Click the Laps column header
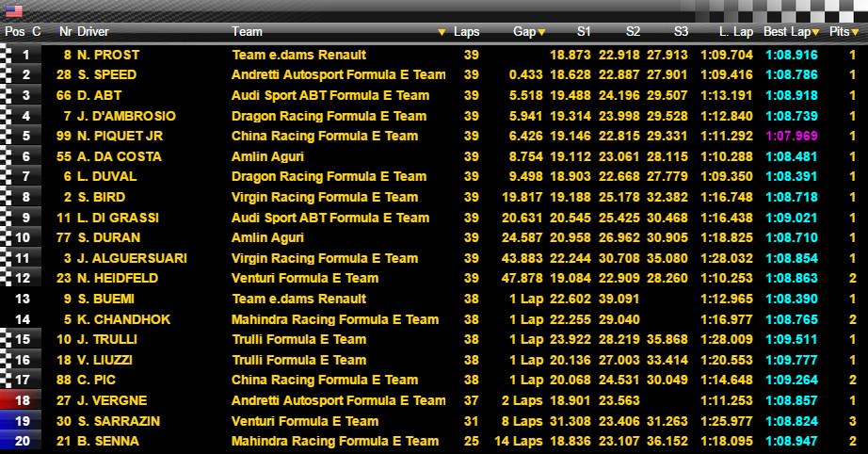 pos(466,32)
